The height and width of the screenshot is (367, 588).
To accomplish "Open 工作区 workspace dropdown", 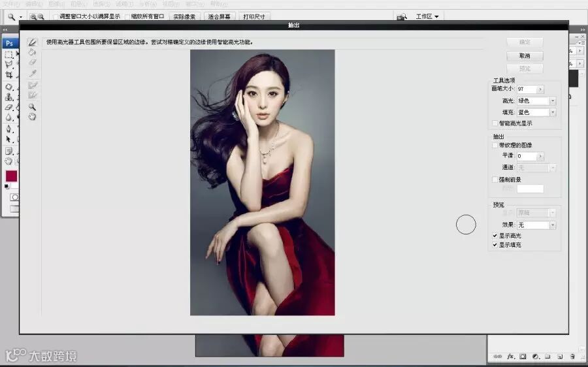I will tap(427, 16).
